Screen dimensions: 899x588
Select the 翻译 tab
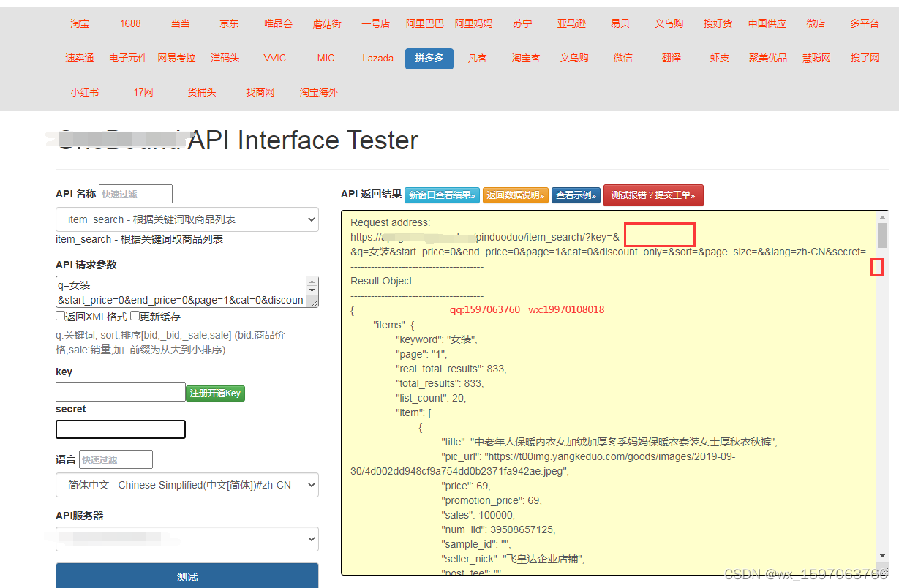tap(672, 58)
